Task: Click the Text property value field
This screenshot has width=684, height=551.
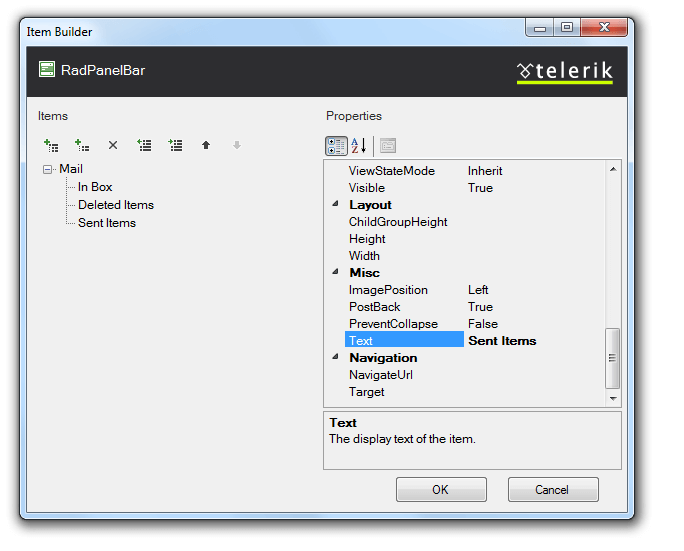Action: (535, 341)
